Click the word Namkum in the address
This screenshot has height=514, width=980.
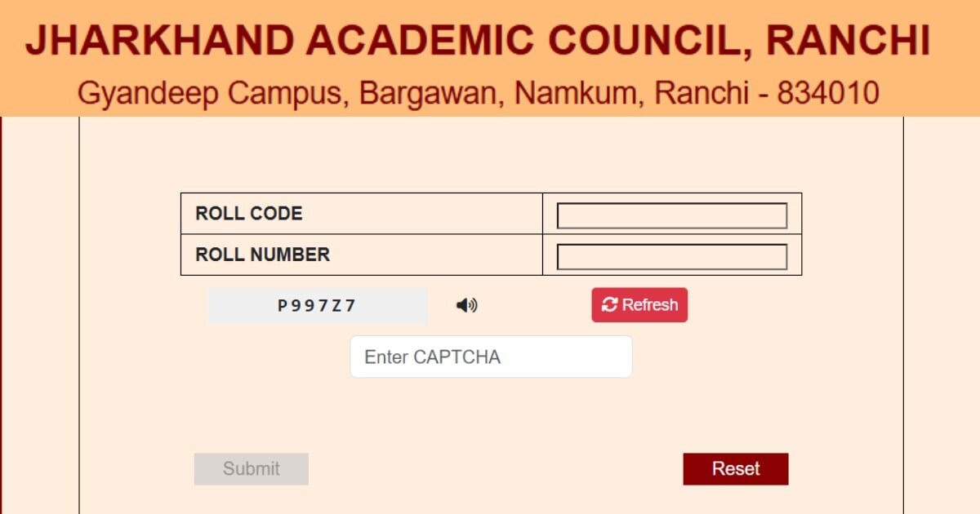click(578, 94)
